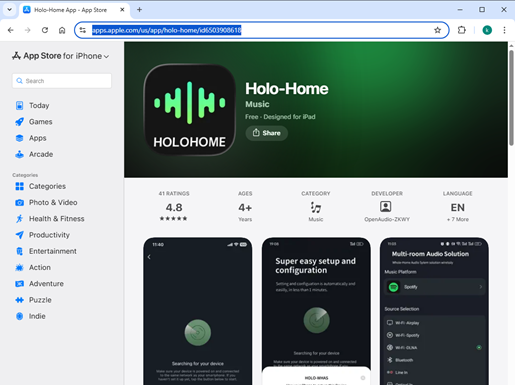515x385 pixels.
Task: Open Apps in the sidebar
Action: coord(37,138)
